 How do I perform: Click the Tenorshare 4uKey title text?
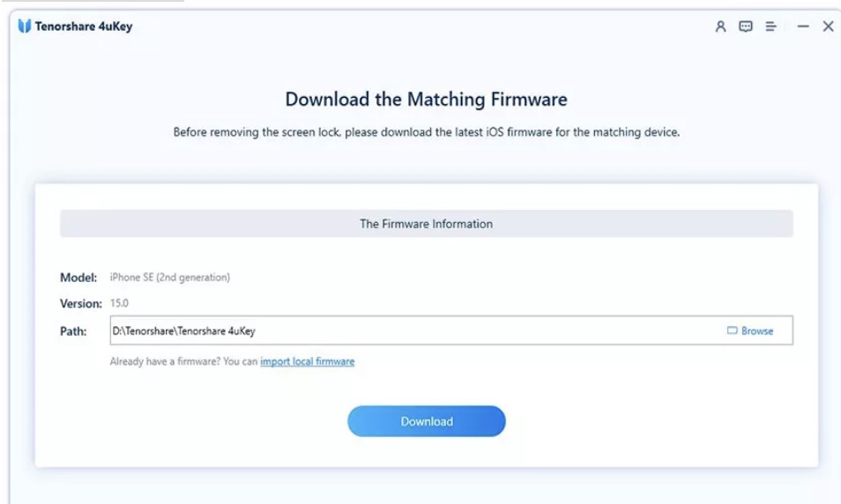[84, 26]
